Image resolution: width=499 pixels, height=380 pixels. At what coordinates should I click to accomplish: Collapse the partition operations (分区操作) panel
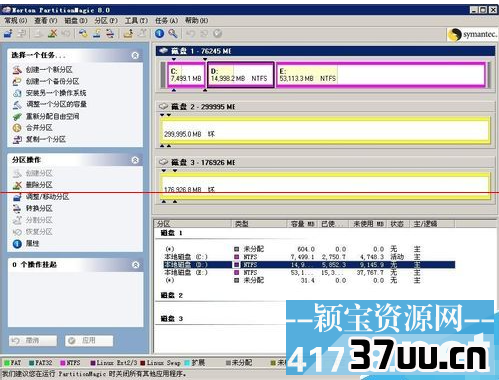pyautogui.click(x=135, y=160)
